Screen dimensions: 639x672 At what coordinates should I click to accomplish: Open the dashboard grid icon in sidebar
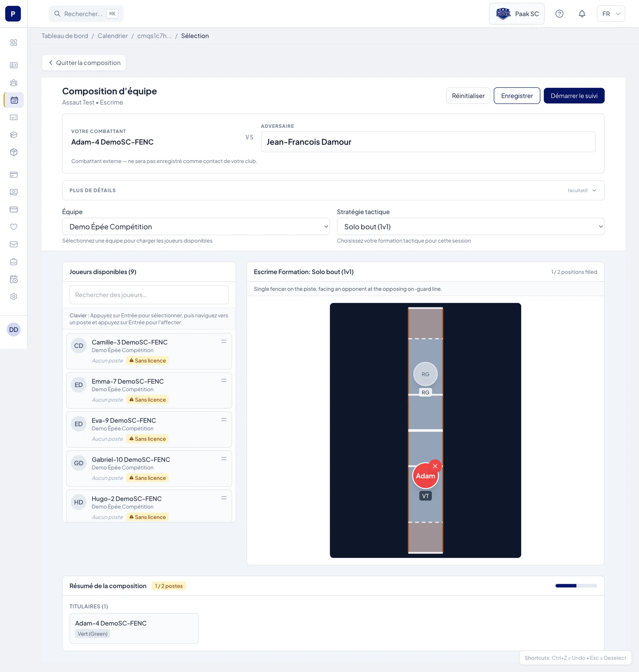pos(14,43)
